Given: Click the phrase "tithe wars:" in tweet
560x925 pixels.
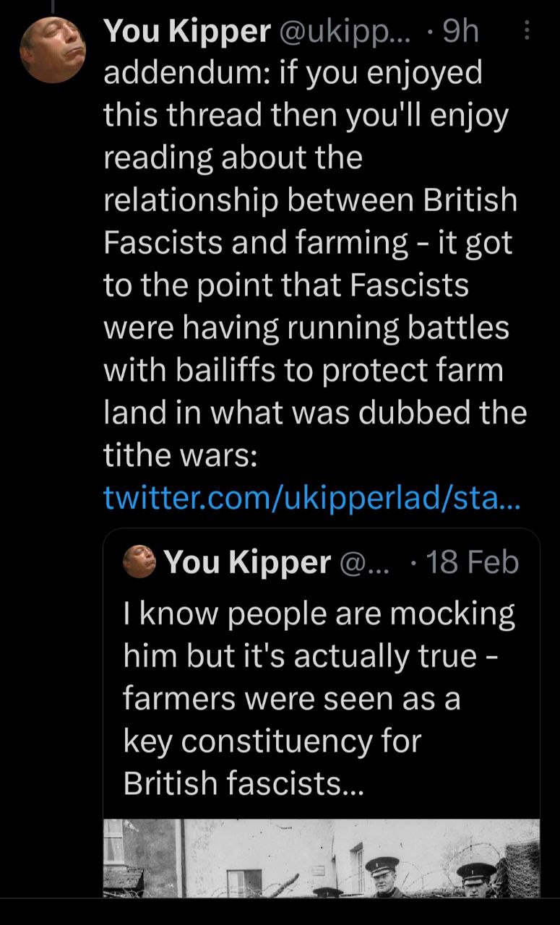Looking at the screenshot, I should pos(176,455).
